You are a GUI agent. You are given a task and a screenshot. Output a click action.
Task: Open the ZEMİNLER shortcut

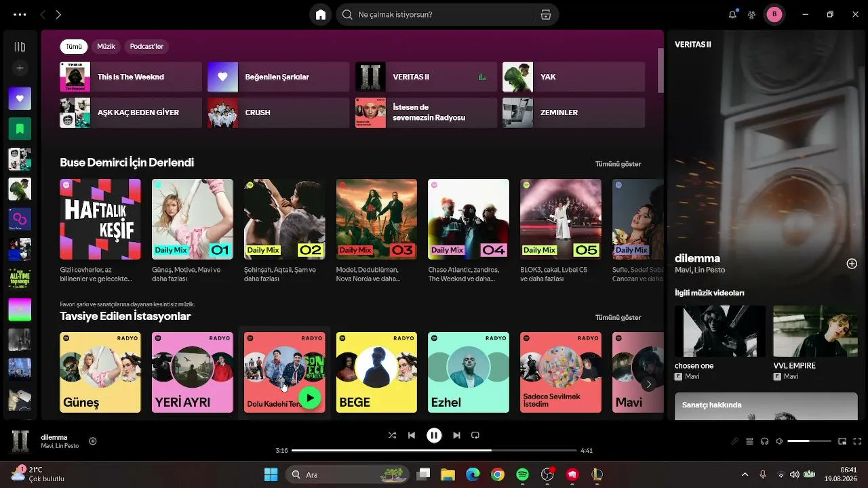coord(574,113)
